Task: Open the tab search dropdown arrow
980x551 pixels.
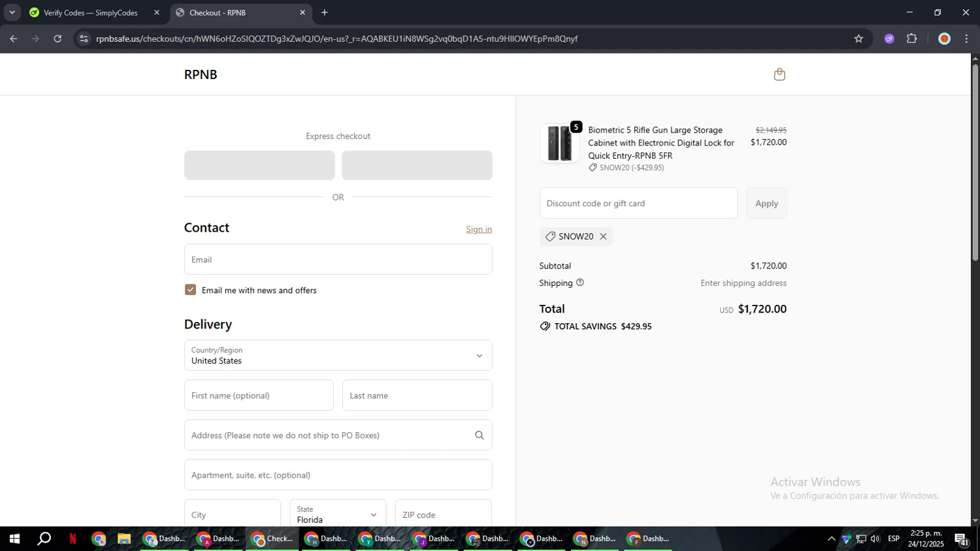Action: tap(12, 12)
